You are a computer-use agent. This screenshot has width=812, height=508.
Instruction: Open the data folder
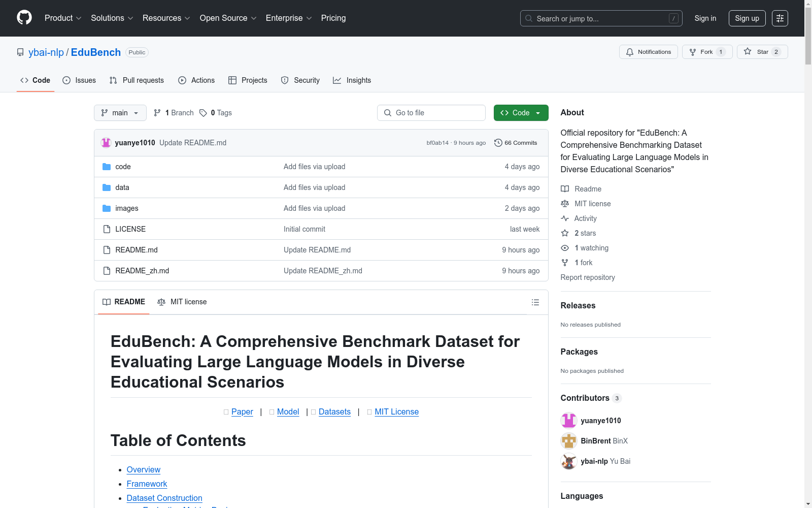(122, 187)
